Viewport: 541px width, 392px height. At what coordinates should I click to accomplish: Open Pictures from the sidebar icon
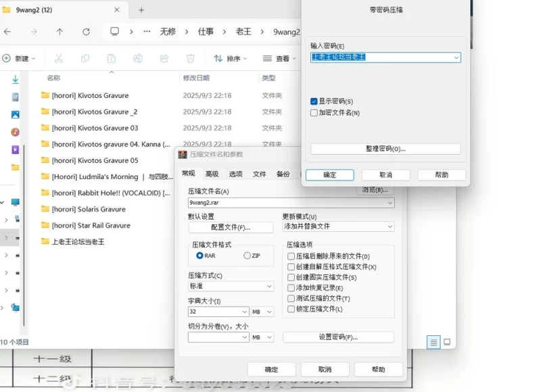click(15, 115)
